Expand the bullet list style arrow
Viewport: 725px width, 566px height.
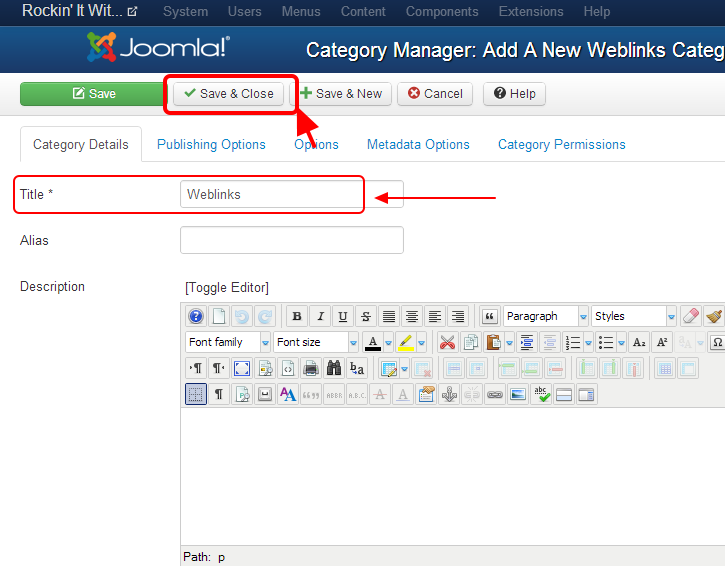[621, 343]
